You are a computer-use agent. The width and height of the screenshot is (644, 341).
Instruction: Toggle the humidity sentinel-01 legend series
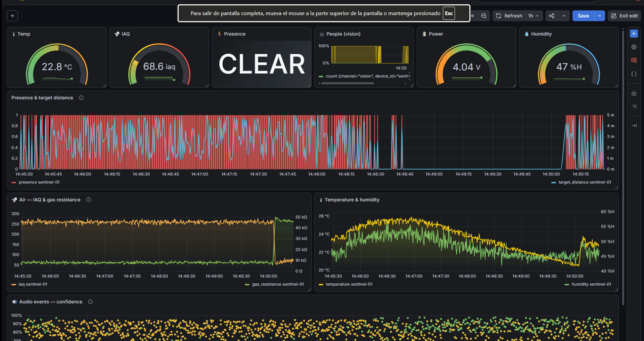[591, 284]
